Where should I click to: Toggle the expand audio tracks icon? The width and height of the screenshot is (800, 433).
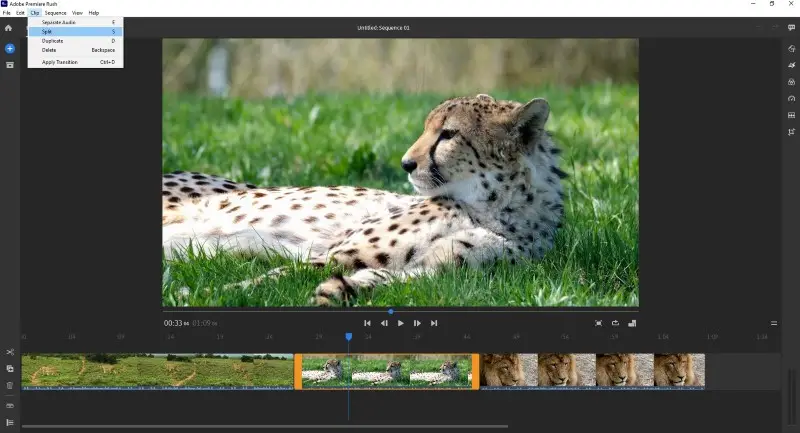pyautogui.click(x=10, y=405)
